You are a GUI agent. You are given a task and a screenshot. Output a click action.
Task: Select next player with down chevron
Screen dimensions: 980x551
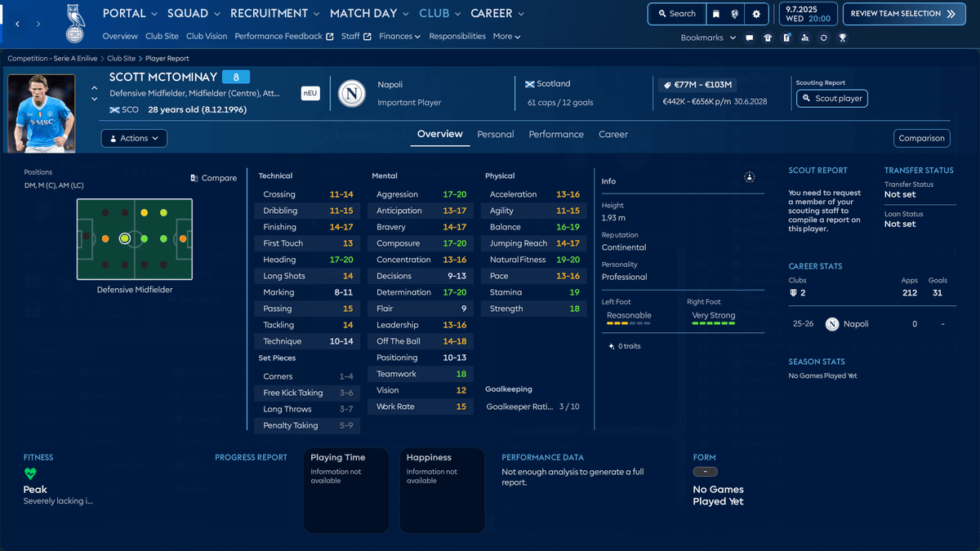(94, 99)
